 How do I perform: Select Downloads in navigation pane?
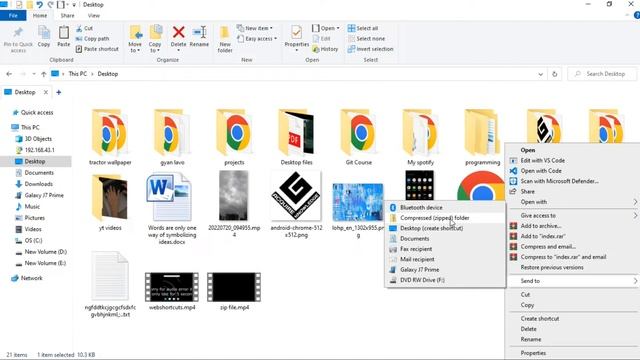click(34, 184)
